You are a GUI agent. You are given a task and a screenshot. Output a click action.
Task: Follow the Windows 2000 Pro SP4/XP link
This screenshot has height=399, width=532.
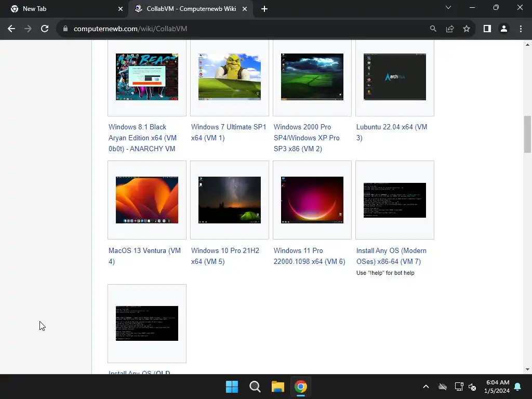[x=307, y=138]
